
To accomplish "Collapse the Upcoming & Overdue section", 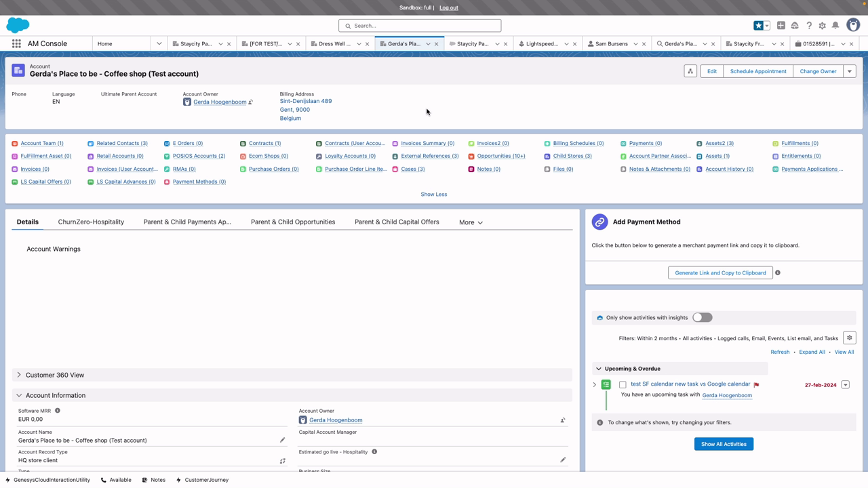I will point(598,369).
